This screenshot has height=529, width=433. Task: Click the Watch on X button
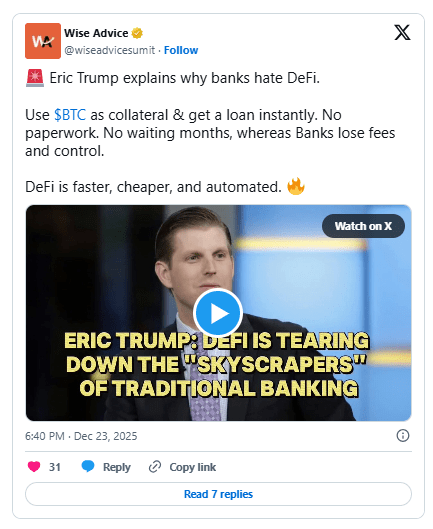[363, 226]
